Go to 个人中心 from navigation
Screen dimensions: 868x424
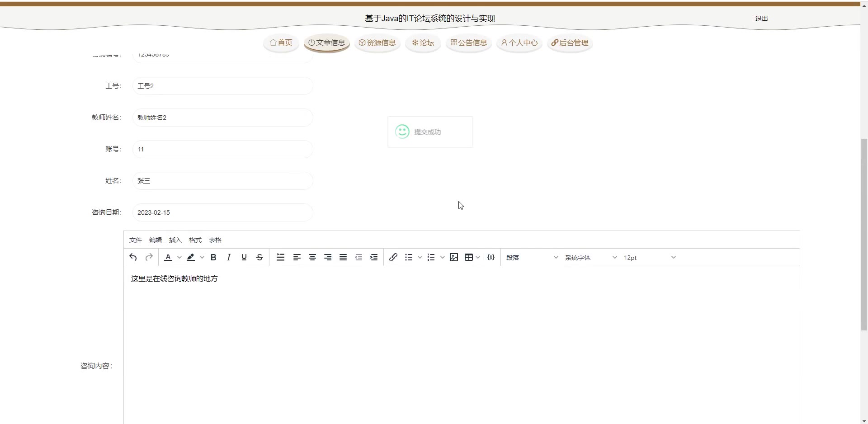(519, 43)
